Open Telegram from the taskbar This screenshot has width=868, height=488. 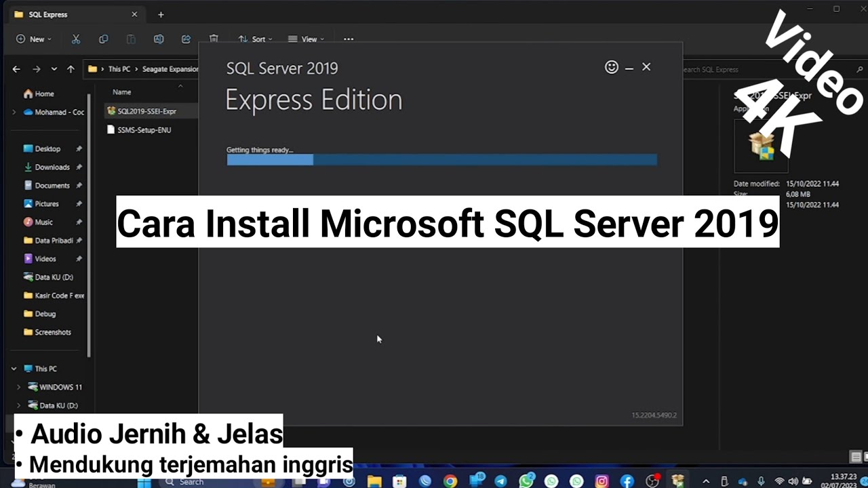500,482
